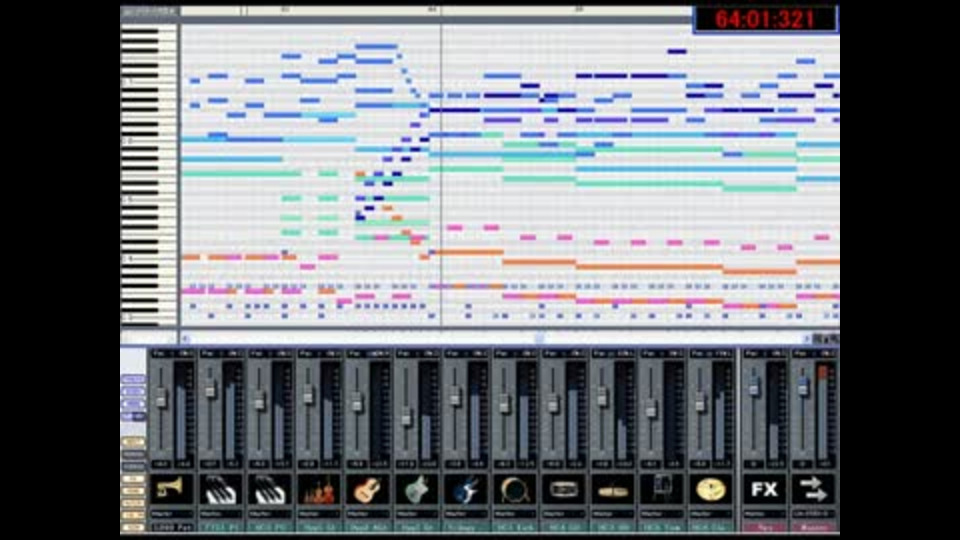Grab the acoustic guitar channel fader handle
960x540 pixels.
357,402
